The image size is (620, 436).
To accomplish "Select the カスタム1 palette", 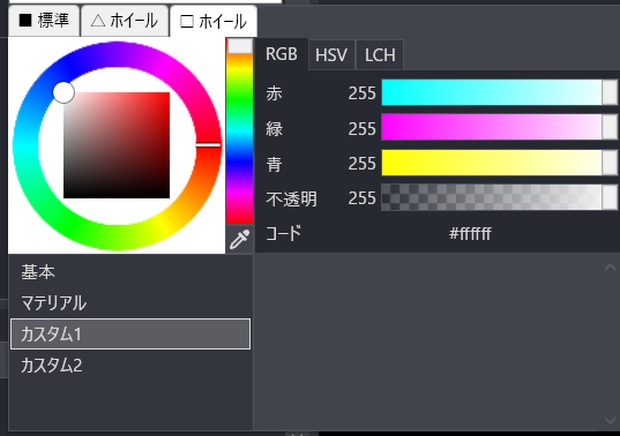I will (130, 334).
